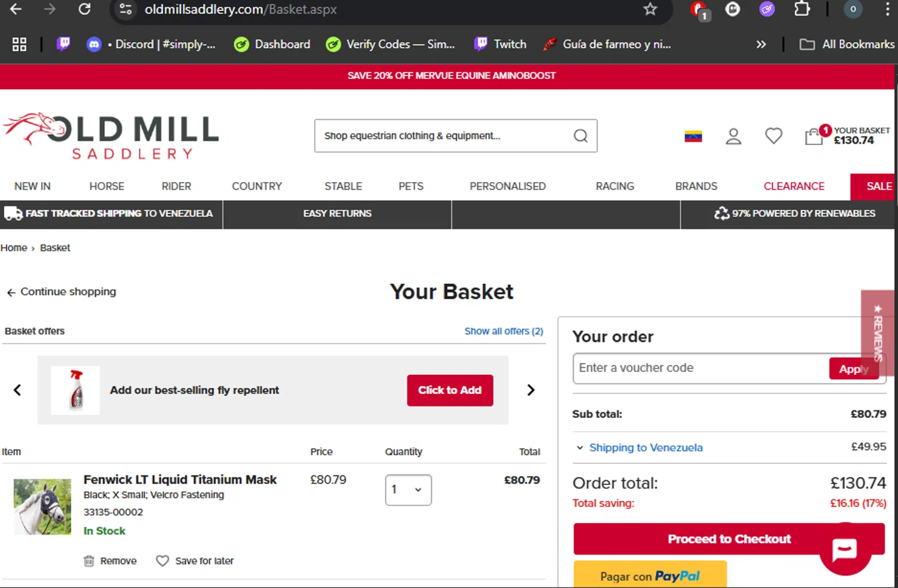Open wishlist heart icon in header
Image resolution: width=898 pixels, height=588 pixels.
click(773, 136)
